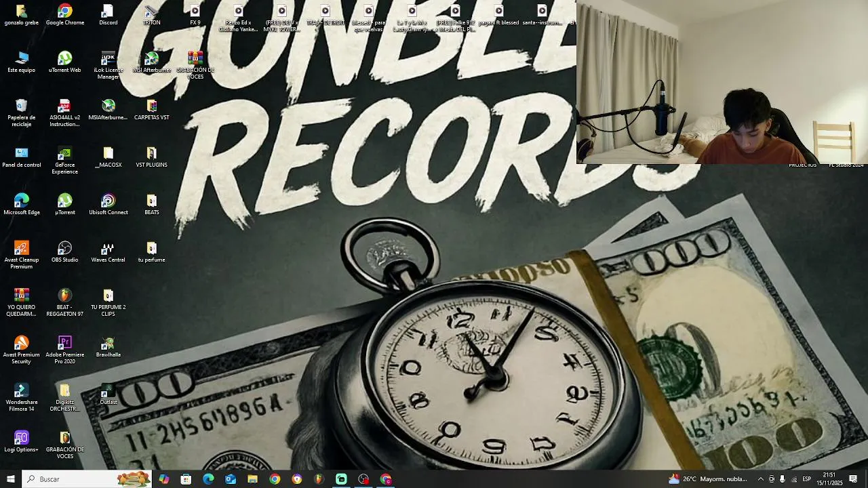Viewport: 868px width, 488px height.
Task: Click the Buscar taskbar search box
Action: tap(87, 479)
